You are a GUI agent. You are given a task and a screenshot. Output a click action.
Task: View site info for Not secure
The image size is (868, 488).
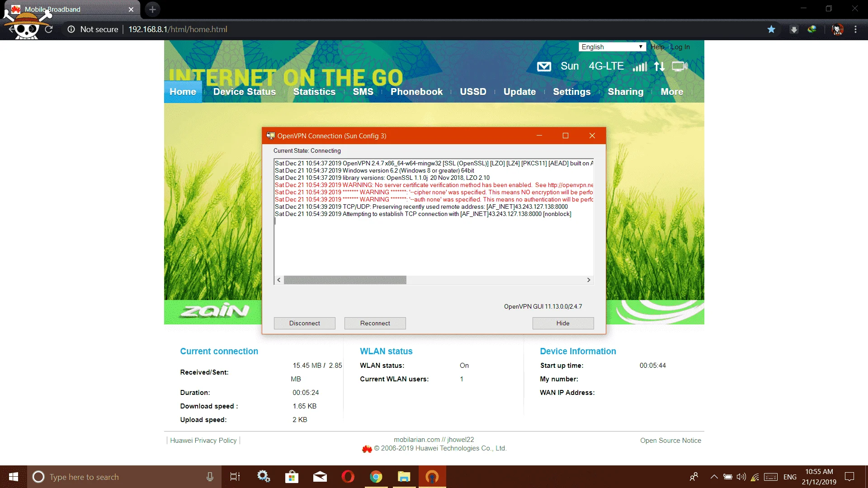[93, 29]
